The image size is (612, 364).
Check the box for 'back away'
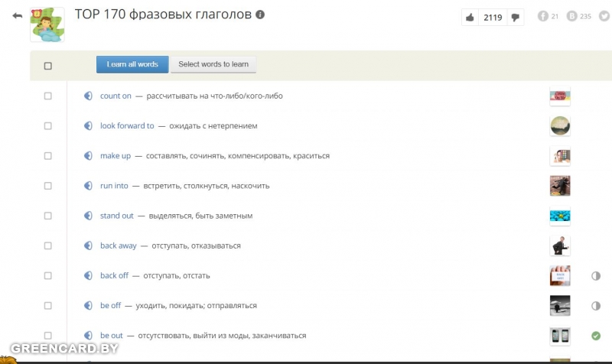point(47,245)
